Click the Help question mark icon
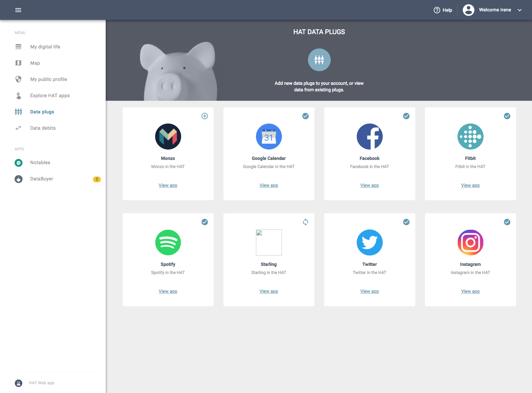The height and width of the screenshot is (393, 532). (x=437, y=10)
